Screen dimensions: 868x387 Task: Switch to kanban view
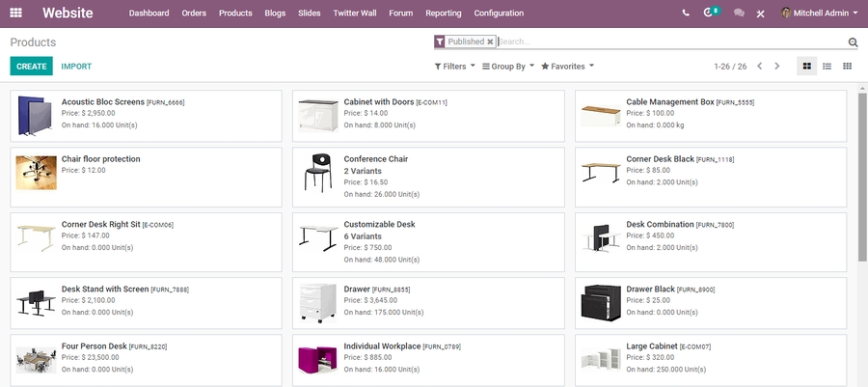click(x=806, y=66)
